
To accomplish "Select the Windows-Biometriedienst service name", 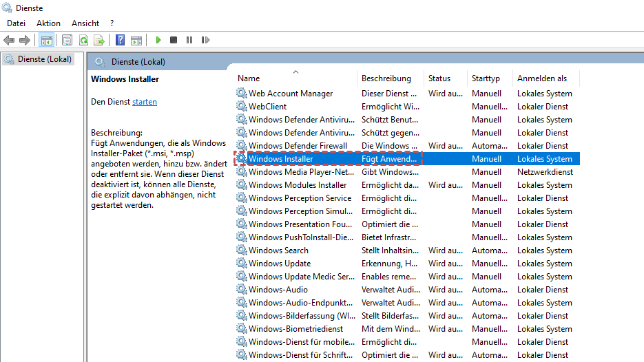I will pos(295,329).
